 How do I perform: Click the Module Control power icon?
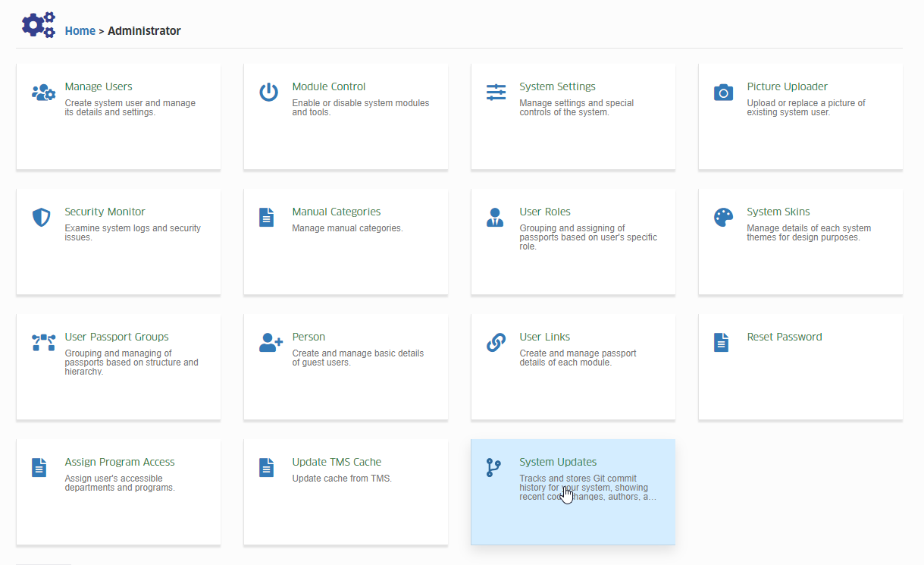(x=268, y=93)
